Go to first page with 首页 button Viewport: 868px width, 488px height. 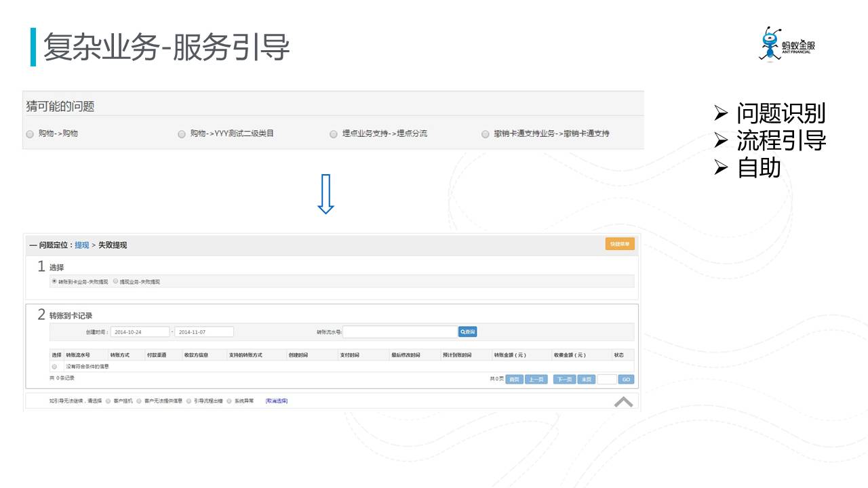pyautogui.click(x=515, y=380)
